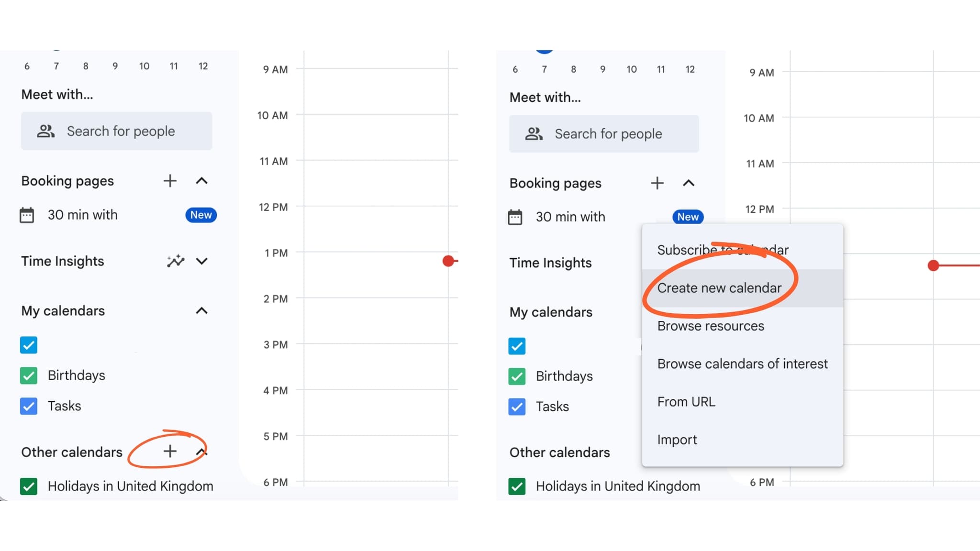This screenshot has height=551, width=980.
Task: Toggle unnamed personal calendar checkbox, left panel
Action: [x=29, y=345]
